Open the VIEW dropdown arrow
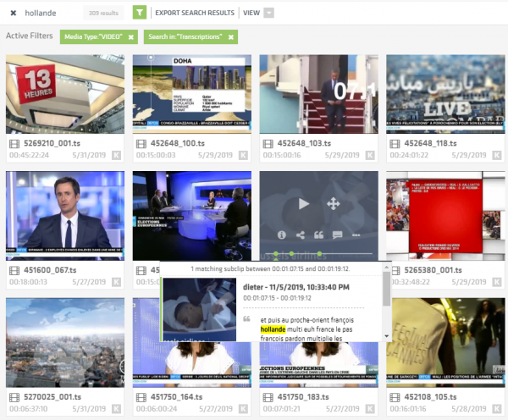The width and height of the screenshot is (508, 420). [269, 13]
